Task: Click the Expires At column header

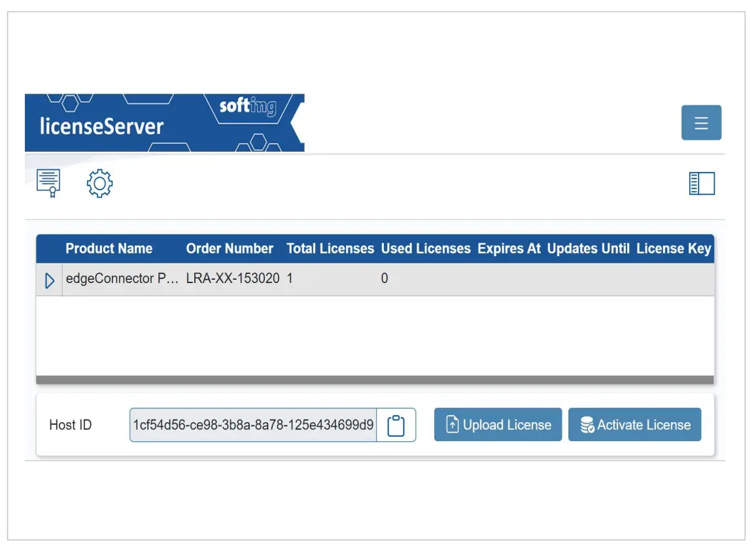Action: tap(509, 249)
